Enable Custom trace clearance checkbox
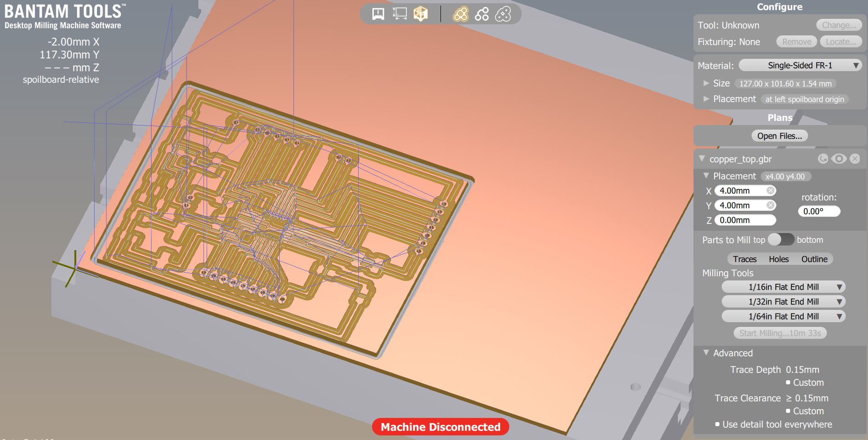The height and width of the screenshot is (440, 868). 788,411
